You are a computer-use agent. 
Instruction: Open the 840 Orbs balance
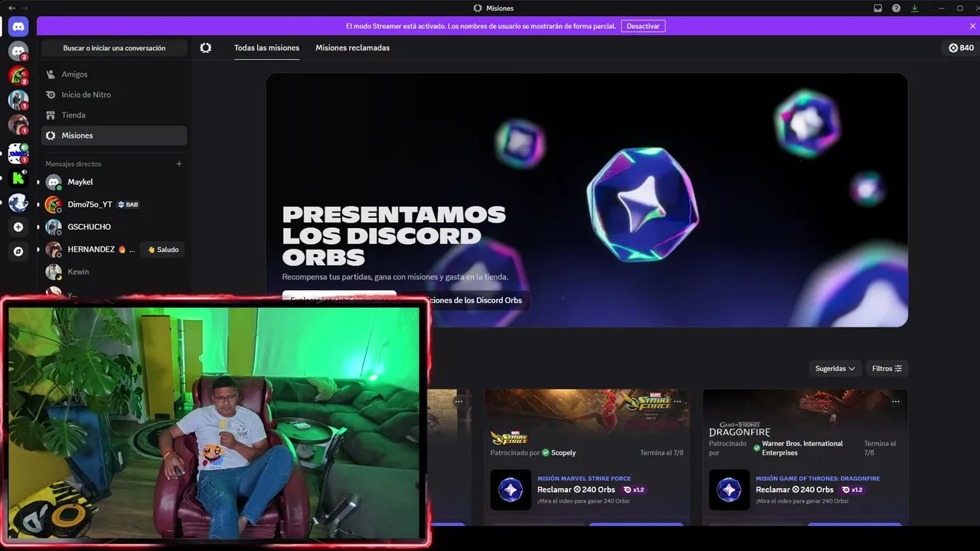click(961, 47)
